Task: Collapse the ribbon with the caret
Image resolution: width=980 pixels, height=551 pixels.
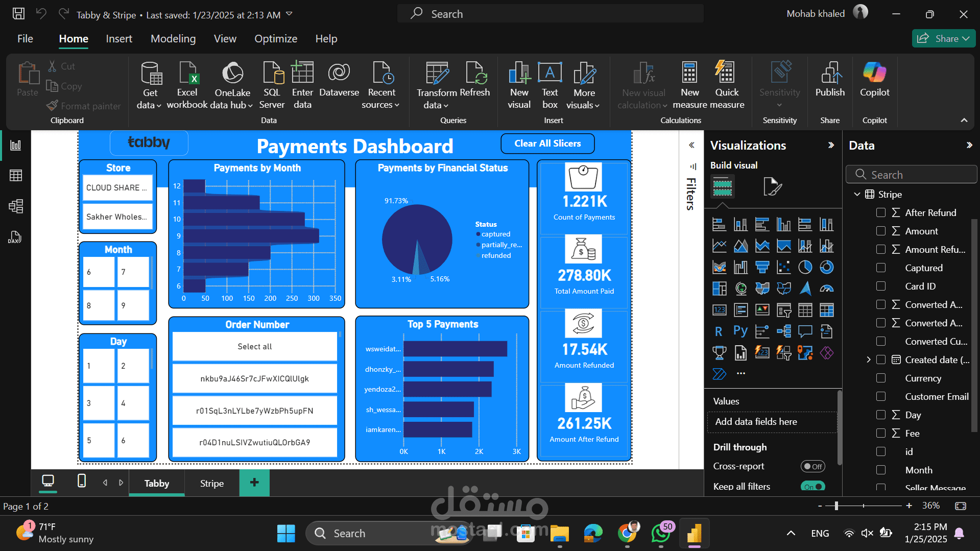Action: point(964,120)
